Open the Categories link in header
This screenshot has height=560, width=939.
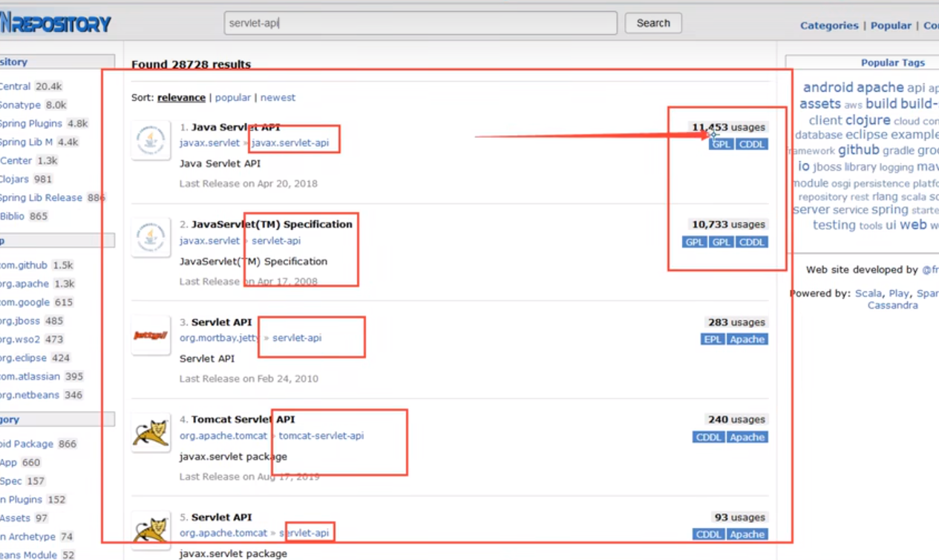(829, 25)
